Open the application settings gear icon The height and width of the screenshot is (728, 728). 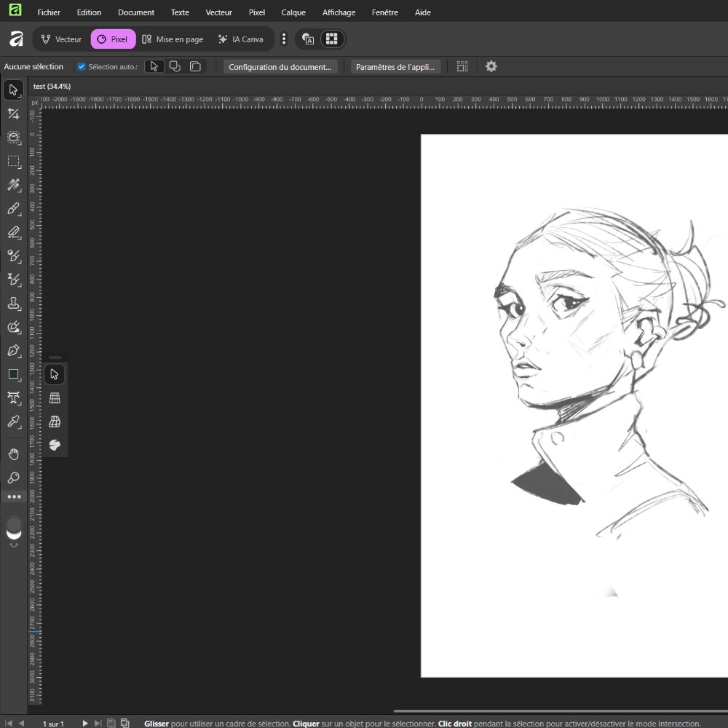(491, 66)
